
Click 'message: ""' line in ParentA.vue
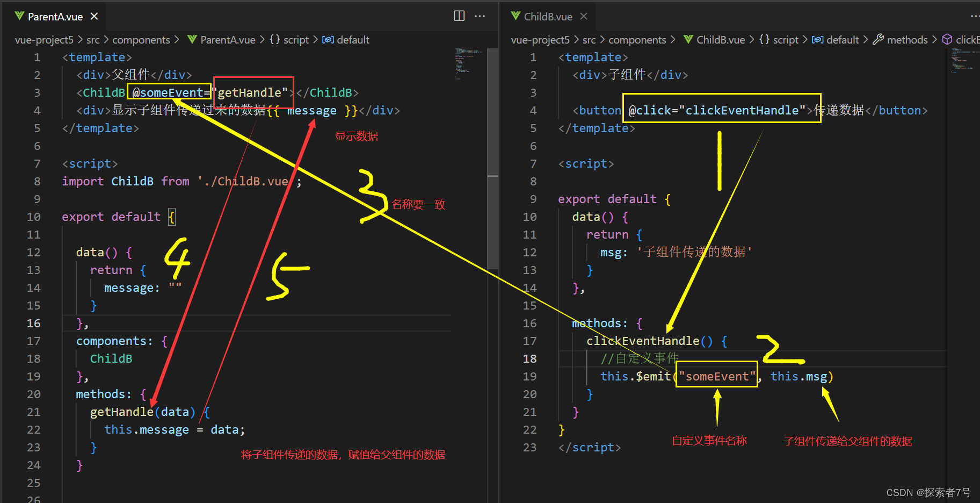143,288
